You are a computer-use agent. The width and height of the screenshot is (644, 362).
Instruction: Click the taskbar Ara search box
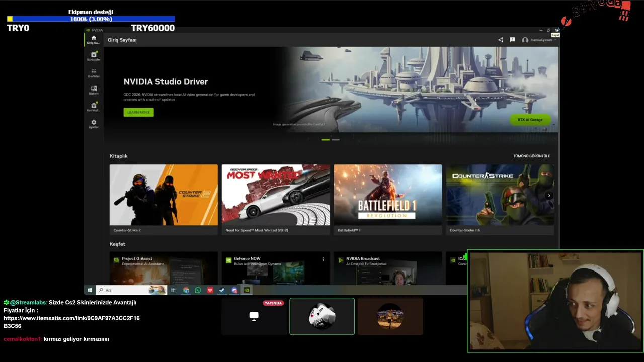click(131, 290)
